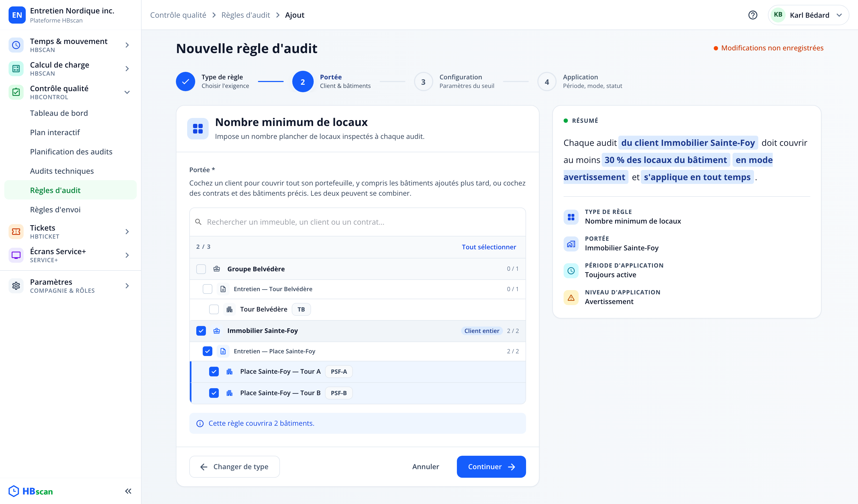
Task: Check the Tour Belvédère building checkbox
Action: [214, 310]
